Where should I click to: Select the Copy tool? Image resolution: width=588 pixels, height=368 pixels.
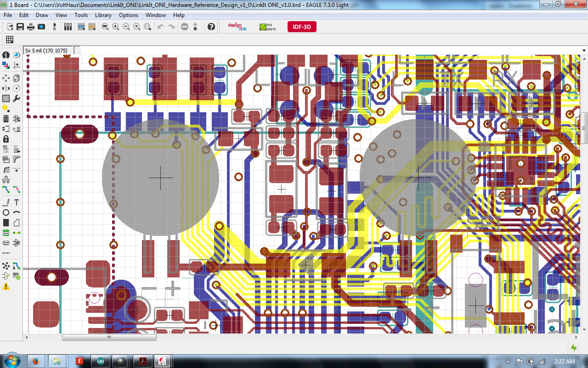(17, 78)
